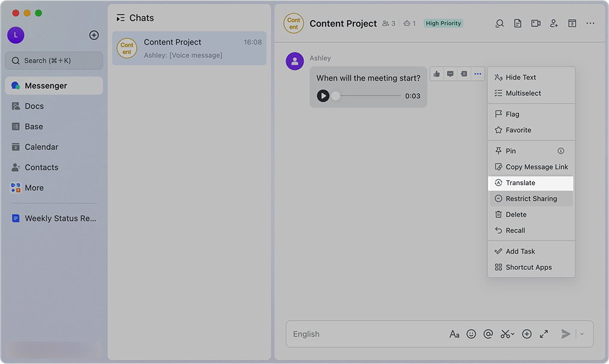Open search in chat icon

[499, 24]
